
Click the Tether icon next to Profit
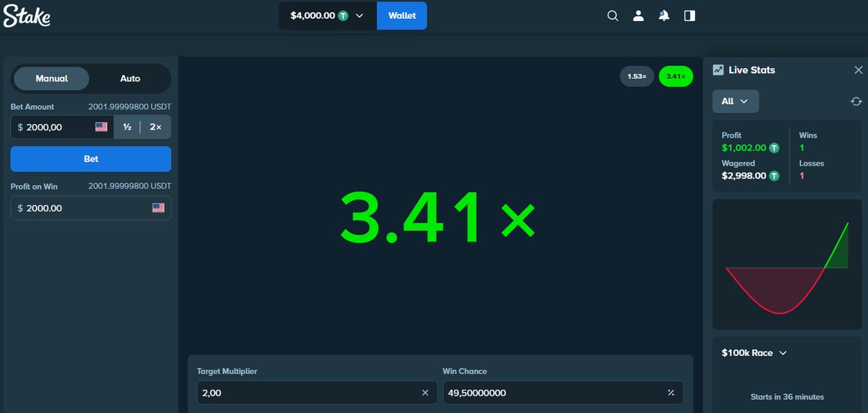[x=774, y=148]
